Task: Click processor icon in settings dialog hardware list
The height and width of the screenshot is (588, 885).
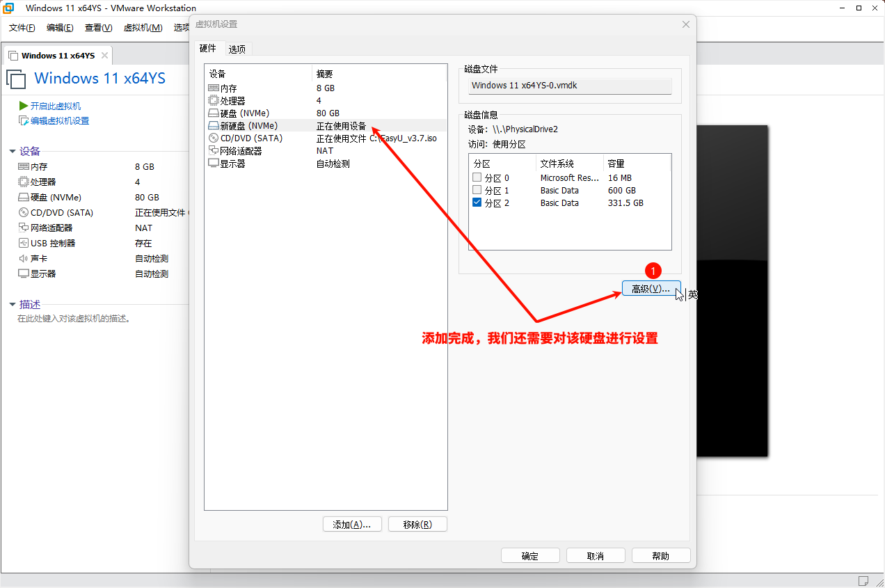Action: click(x=214, y=101)
